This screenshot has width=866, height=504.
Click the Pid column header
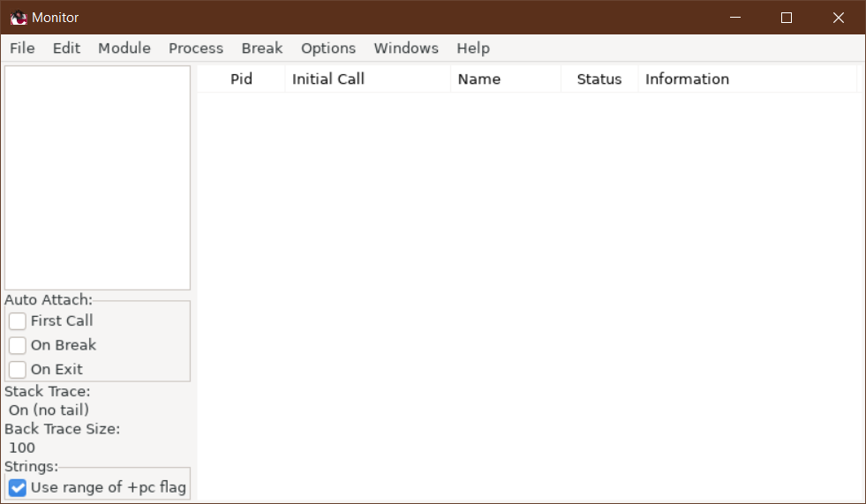tap(241, 79)
